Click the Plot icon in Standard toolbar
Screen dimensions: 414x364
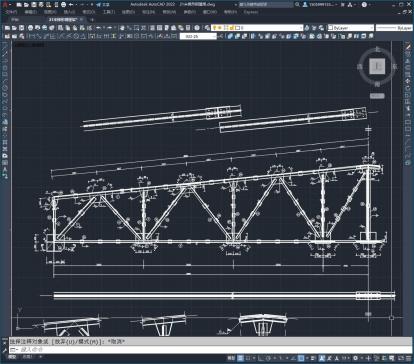click(30, 28)
